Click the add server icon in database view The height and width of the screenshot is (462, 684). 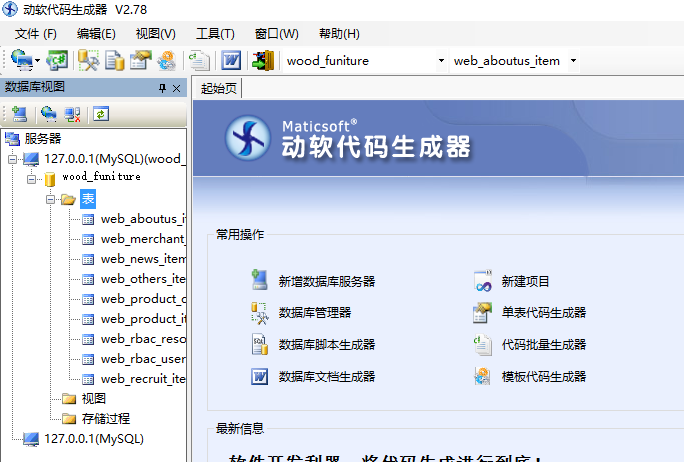[19, 114]
